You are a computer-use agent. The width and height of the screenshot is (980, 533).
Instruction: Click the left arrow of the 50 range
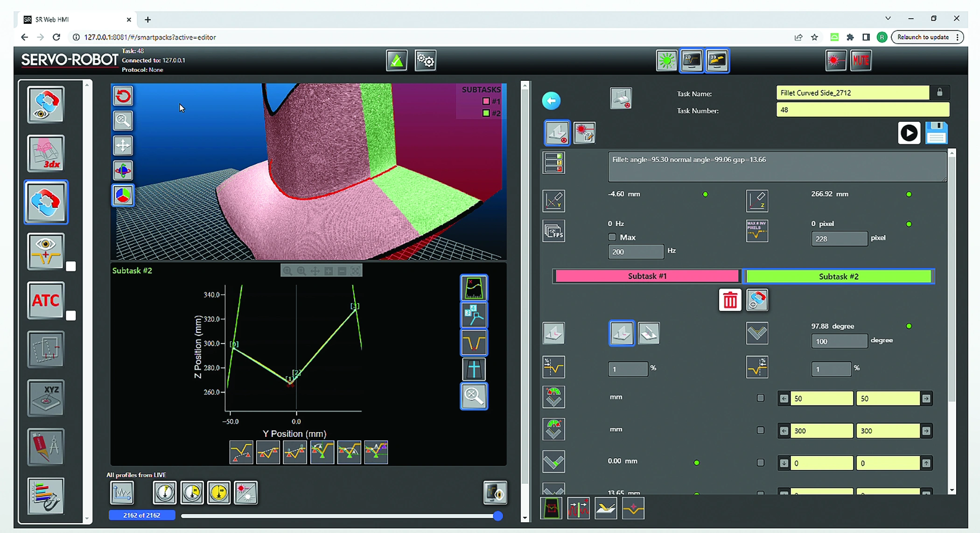click(x=784, y=399)
